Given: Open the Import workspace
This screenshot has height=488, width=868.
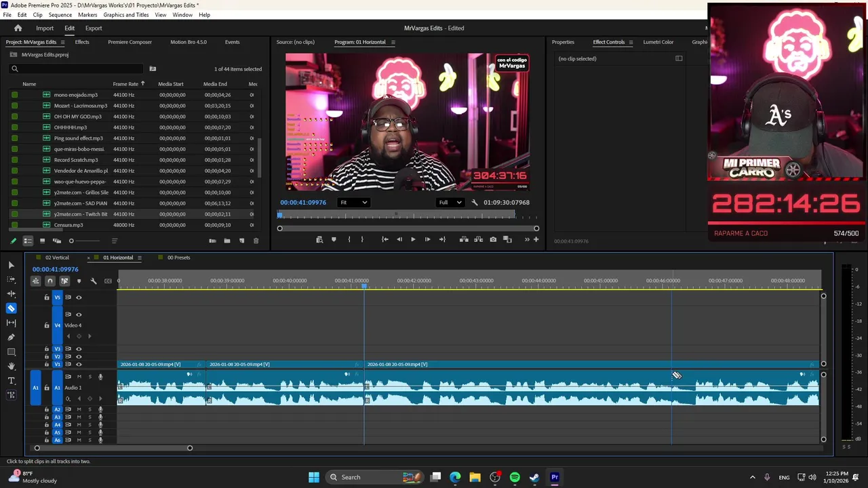Looking at the screenshot, I should 45,28.
